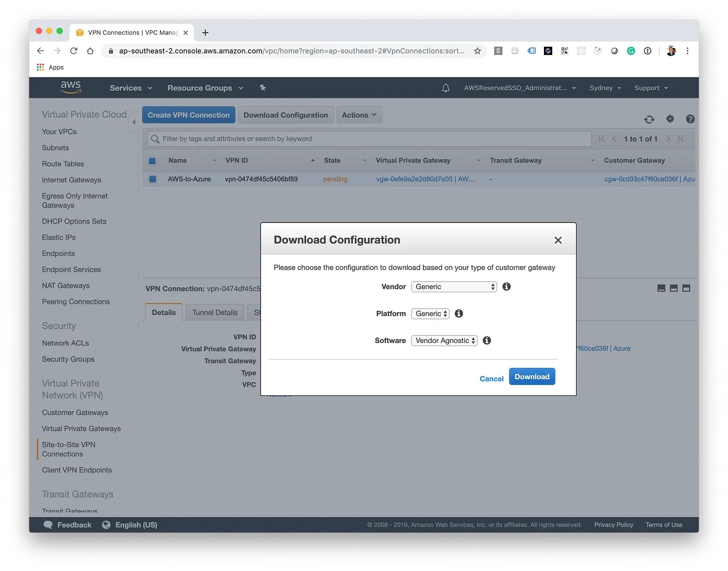
Task: Click Cancel in the dialog
Action: (491, 379)
